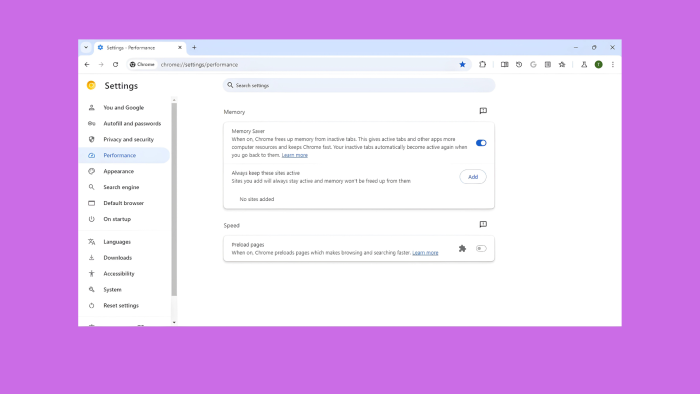Click the sidebar scroll down arrow
The image size is (700, 394).
tap(174, 322)
